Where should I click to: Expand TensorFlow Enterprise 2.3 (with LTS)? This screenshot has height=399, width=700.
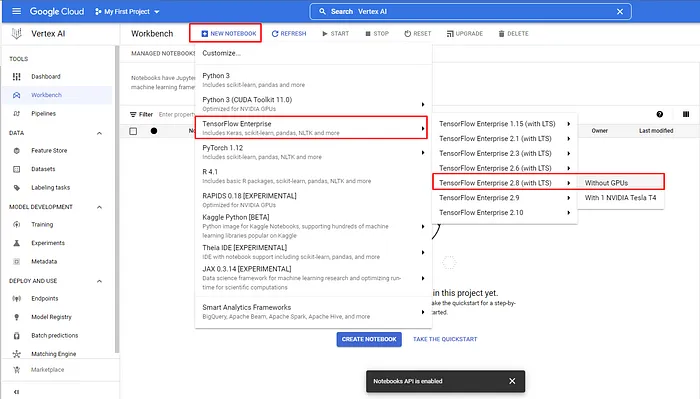504,154
